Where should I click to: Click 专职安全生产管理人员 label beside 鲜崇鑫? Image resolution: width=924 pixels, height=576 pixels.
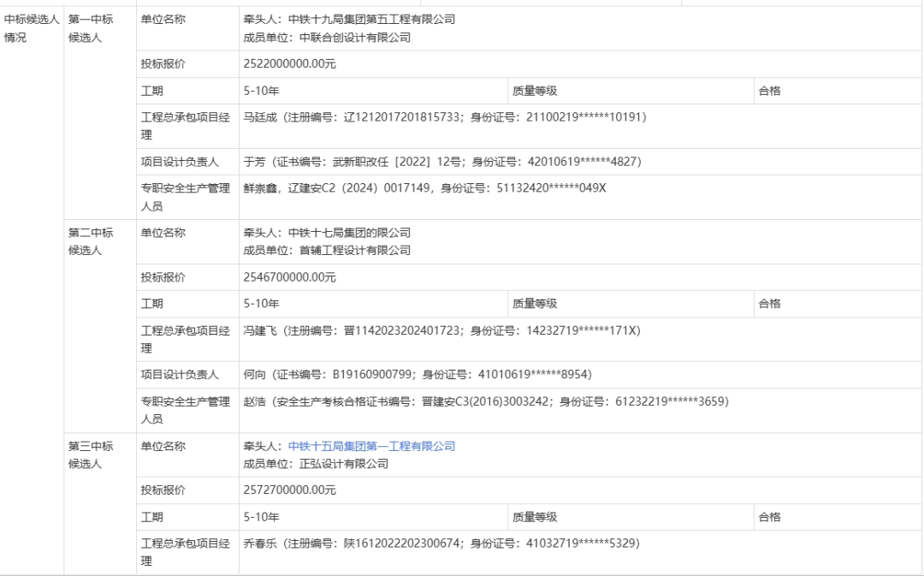coord(185,197)
